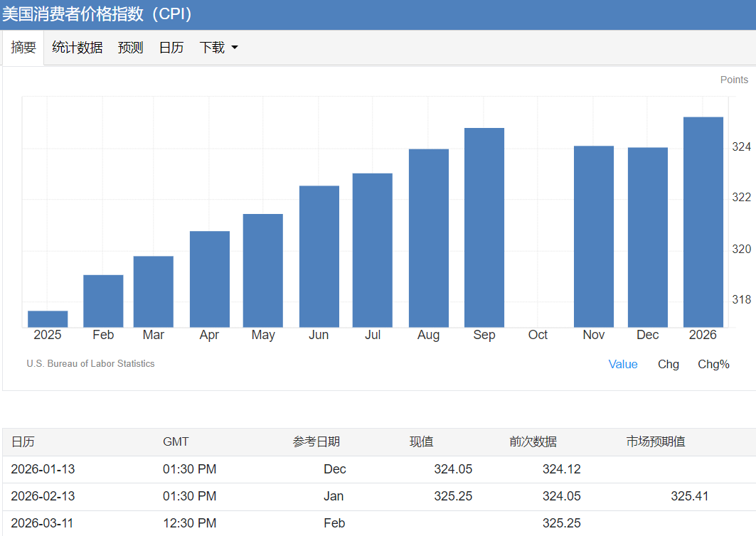Click the 现值 column header
The height and width of the screenshot is (536, 756).
422,441
